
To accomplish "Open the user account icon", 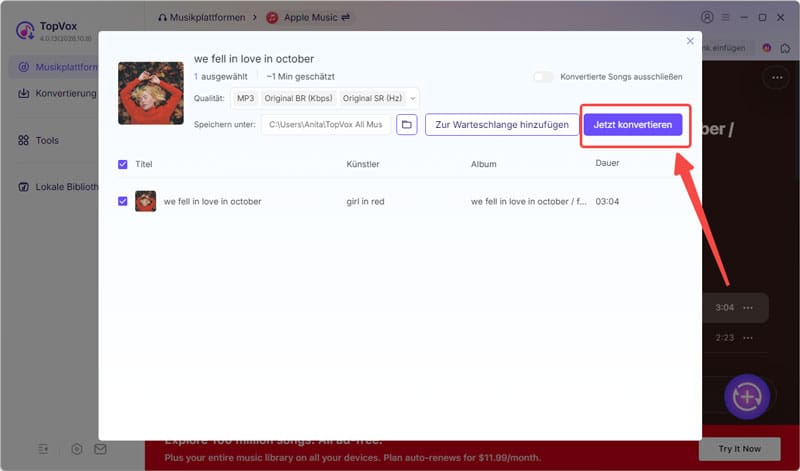I will pyautogui.click(x=707, y=17).
